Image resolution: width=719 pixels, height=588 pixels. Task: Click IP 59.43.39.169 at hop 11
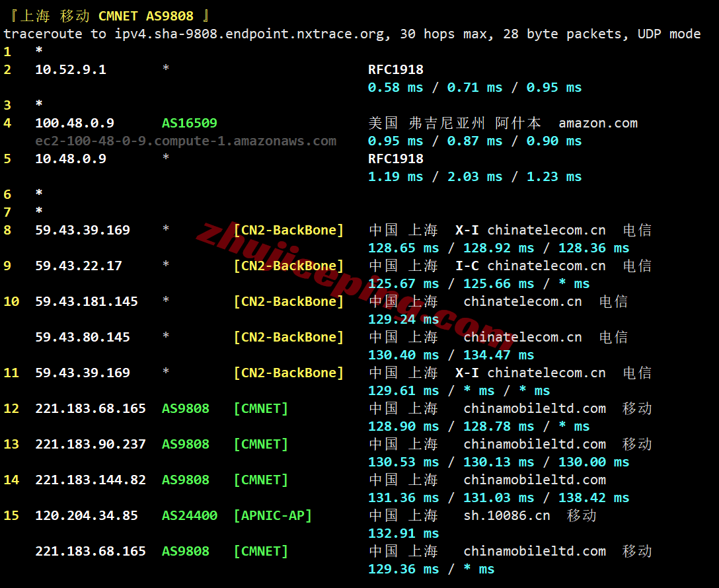click(x=83, y=373)
